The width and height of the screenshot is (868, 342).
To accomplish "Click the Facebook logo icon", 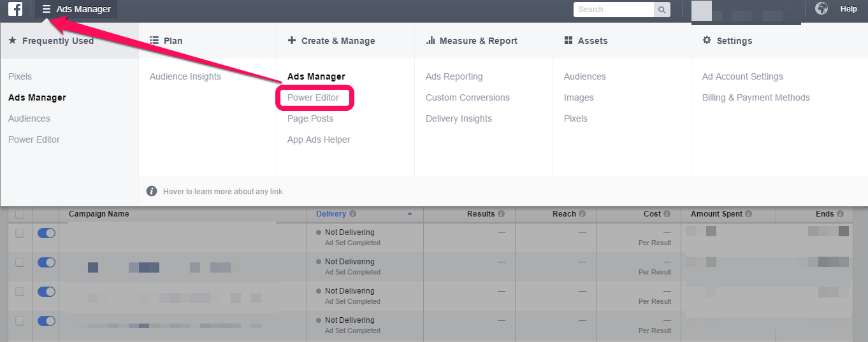I will tap(15, 9).
